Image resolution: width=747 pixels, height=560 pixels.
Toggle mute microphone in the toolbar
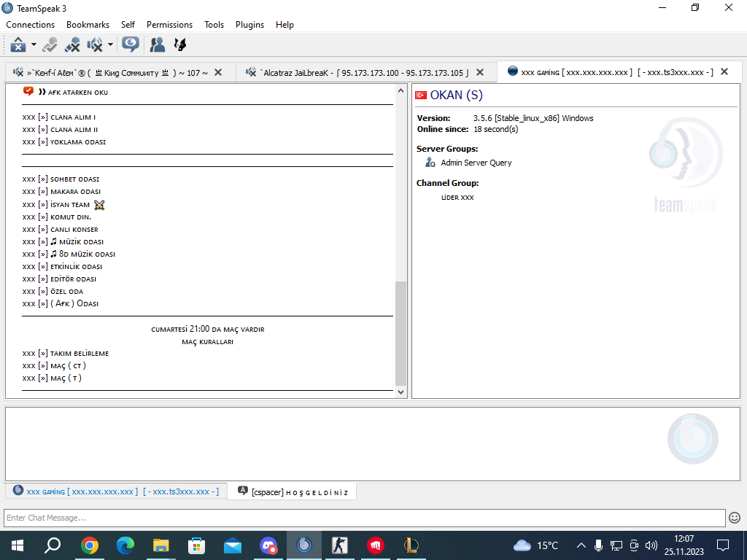[x=72, y=44]
